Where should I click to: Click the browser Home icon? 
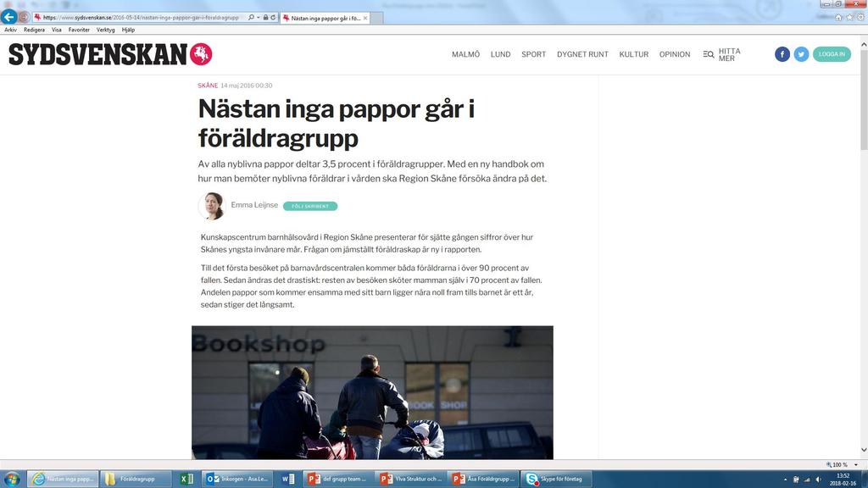pyautogui.click(x=838, y=18)
